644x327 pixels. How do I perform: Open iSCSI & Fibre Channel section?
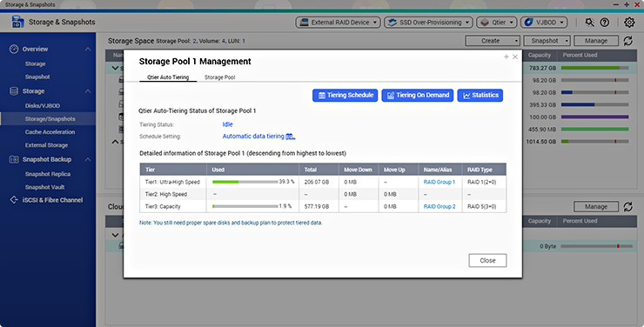coord(52,200)
